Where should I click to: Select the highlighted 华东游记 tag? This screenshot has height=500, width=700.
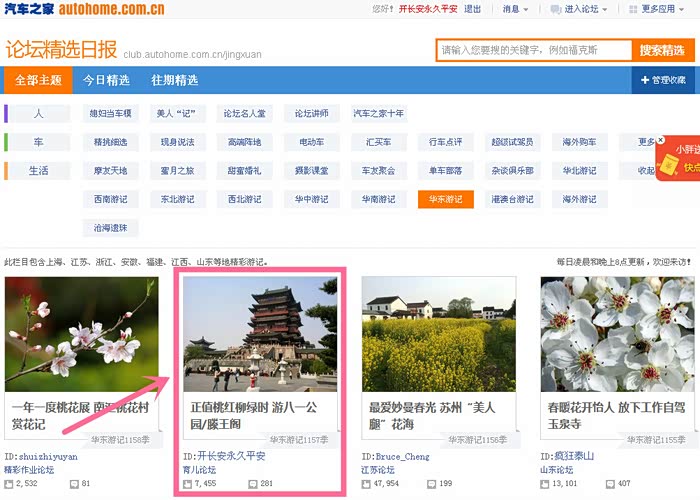point(446,199)
